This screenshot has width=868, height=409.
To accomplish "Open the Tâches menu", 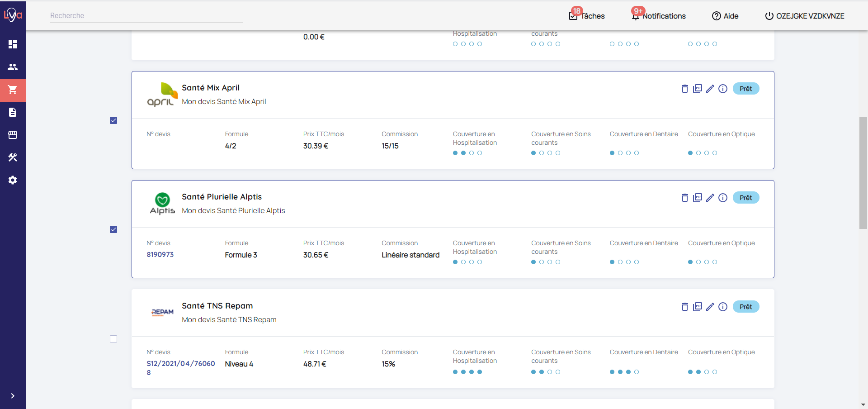I will click(x=587, y=16).
